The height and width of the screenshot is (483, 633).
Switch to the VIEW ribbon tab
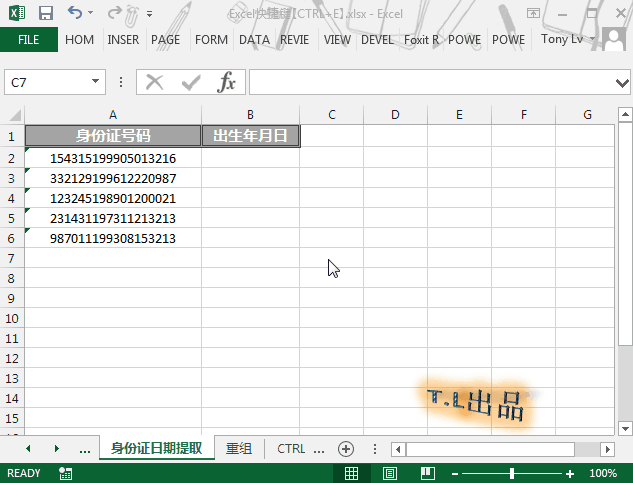click(x=337, y=40)
